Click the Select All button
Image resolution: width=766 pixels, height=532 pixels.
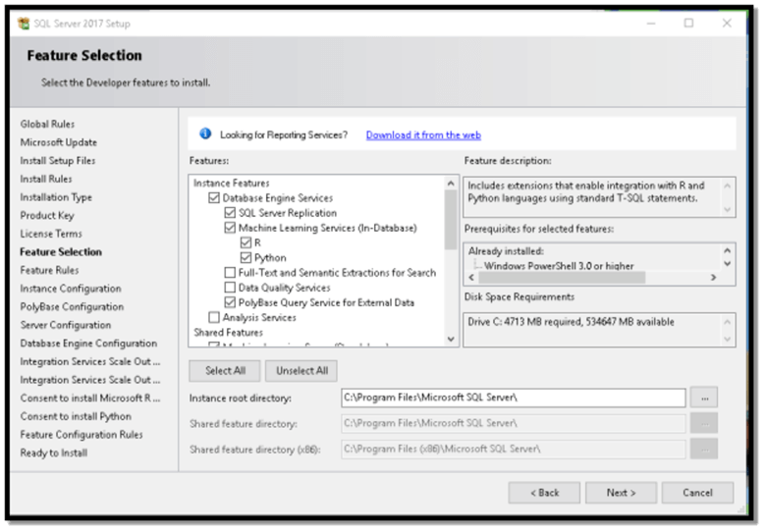pos(225,371)
